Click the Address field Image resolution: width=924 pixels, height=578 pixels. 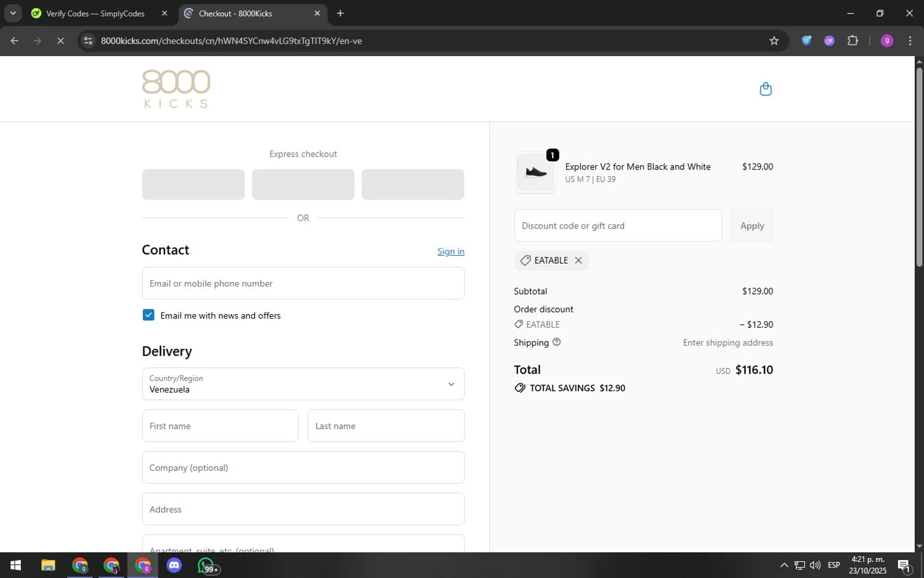pyautogui.click(x=303, y=510)
